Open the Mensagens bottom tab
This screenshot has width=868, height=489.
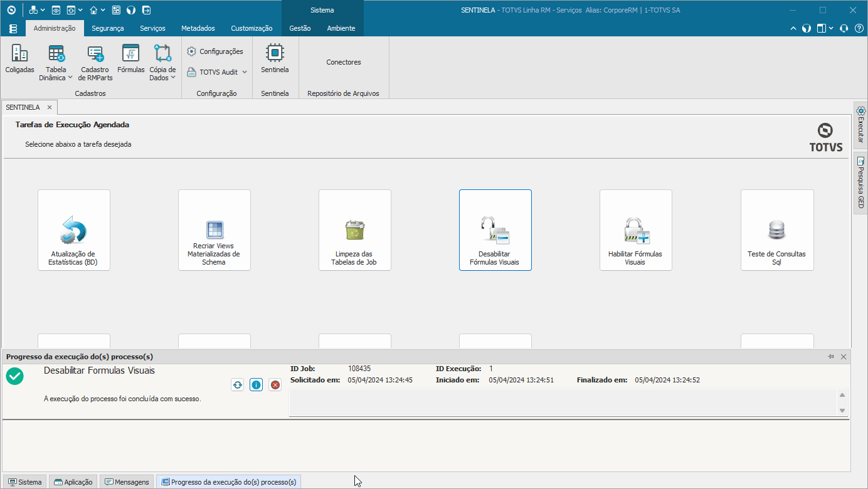click(x=127, y=482)
